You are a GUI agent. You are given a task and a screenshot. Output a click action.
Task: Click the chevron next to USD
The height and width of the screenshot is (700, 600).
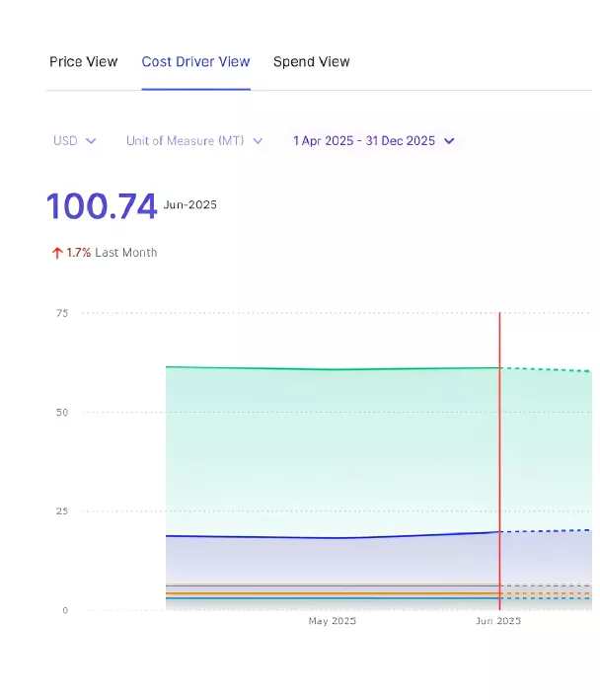[x=92, y=141]
